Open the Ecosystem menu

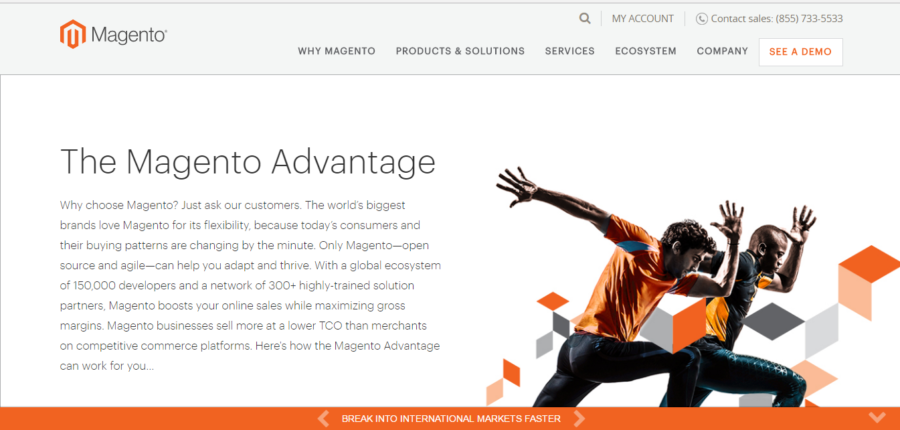[645, 51]
